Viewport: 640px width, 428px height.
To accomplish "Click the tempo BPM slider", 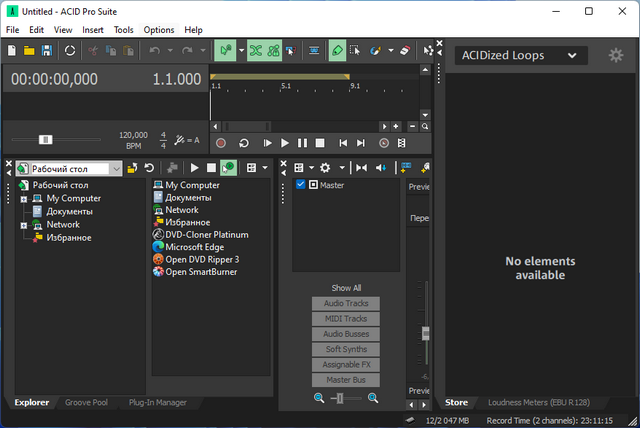I will pos(45,140).
